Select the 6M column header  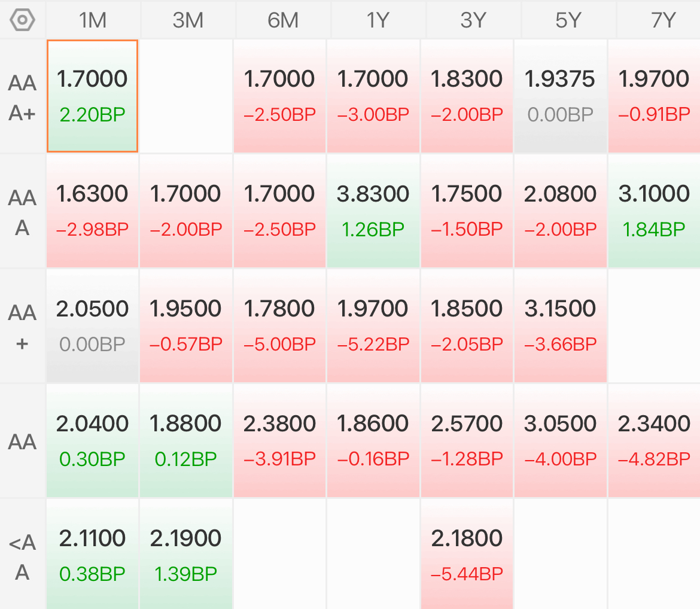tap(283, 20)
